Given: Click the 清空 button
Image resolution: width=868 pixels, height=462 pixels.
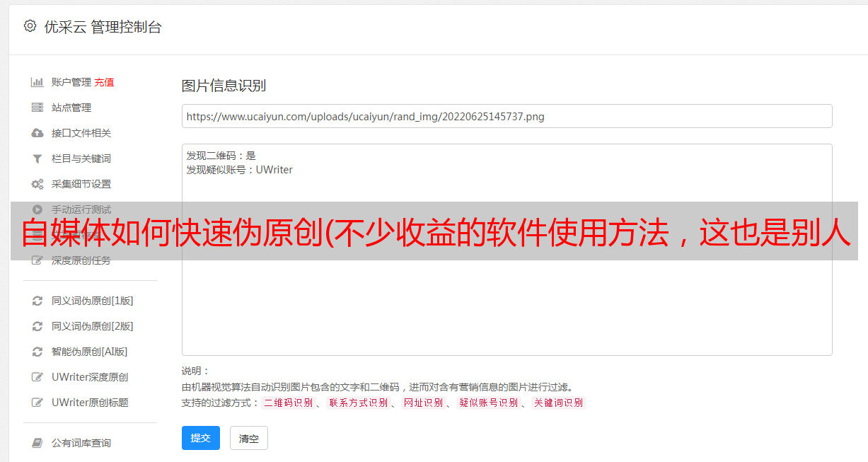Looking at the screenshot, I should tap(249, 438).
